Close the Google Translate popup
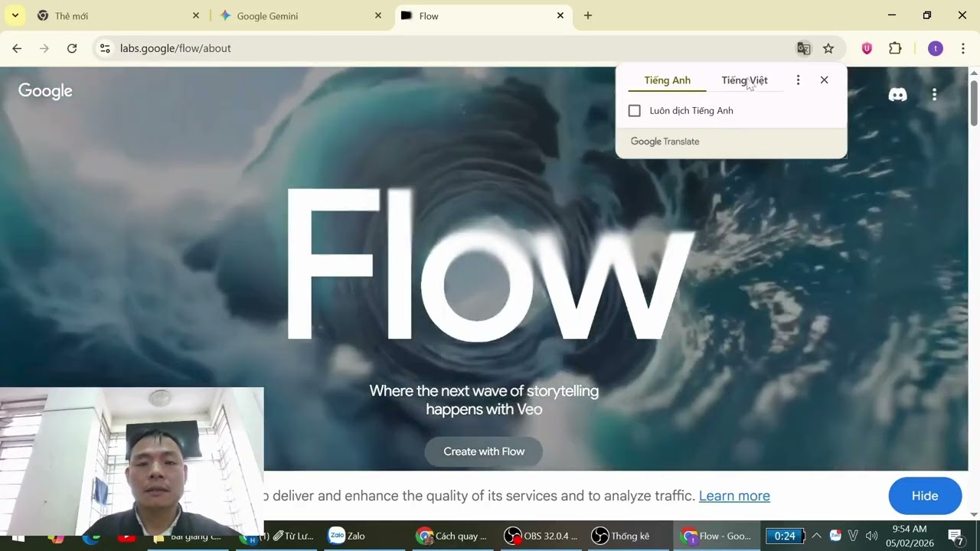Image resolution: width=980 pixels, height=551 pixels. point(824,80)
